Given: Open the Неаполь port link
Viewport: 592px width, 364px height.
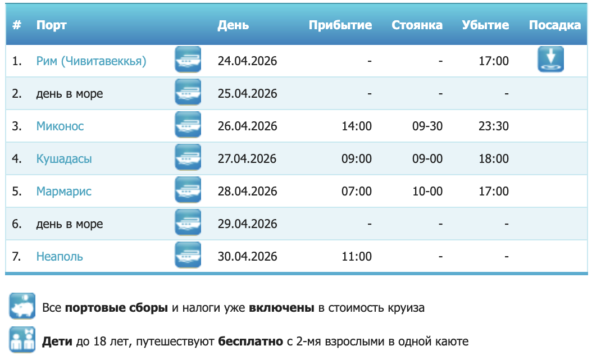Looking at the screenshot, I should point(60,256).
